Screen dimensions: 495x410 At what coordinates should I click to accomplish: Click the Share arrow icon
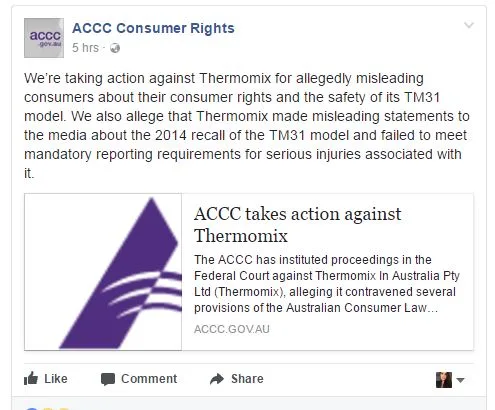[217, 379]
